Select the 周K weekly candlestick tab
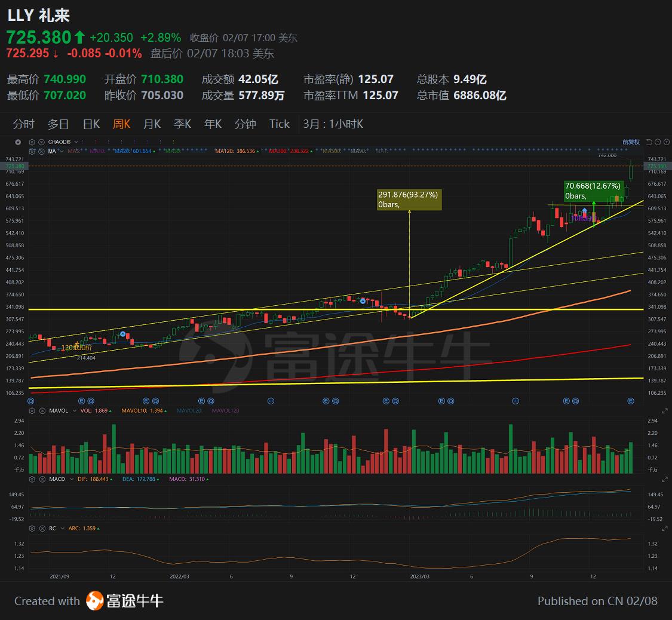 (121, 124)
